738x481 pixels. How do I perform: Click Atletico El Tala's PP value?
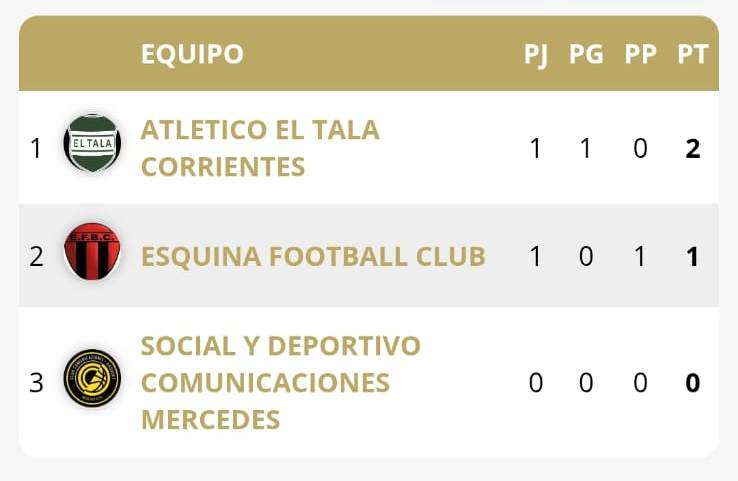coord(640,149)
